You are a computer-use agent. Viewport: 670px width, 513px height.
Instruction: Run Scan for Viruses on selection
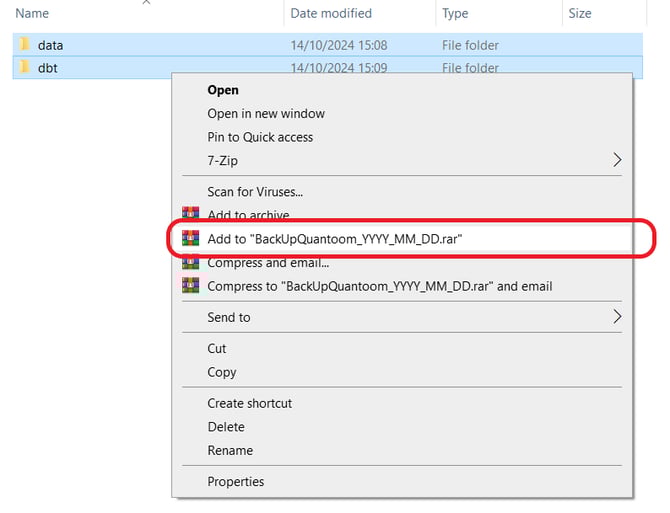[x=255, y=191]
